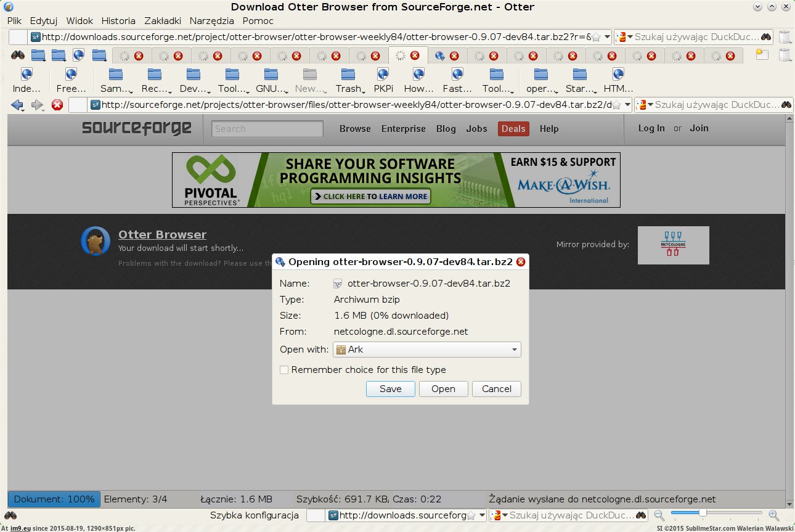Open the 'Dev...' bookmark folder

tap(194, 81)
